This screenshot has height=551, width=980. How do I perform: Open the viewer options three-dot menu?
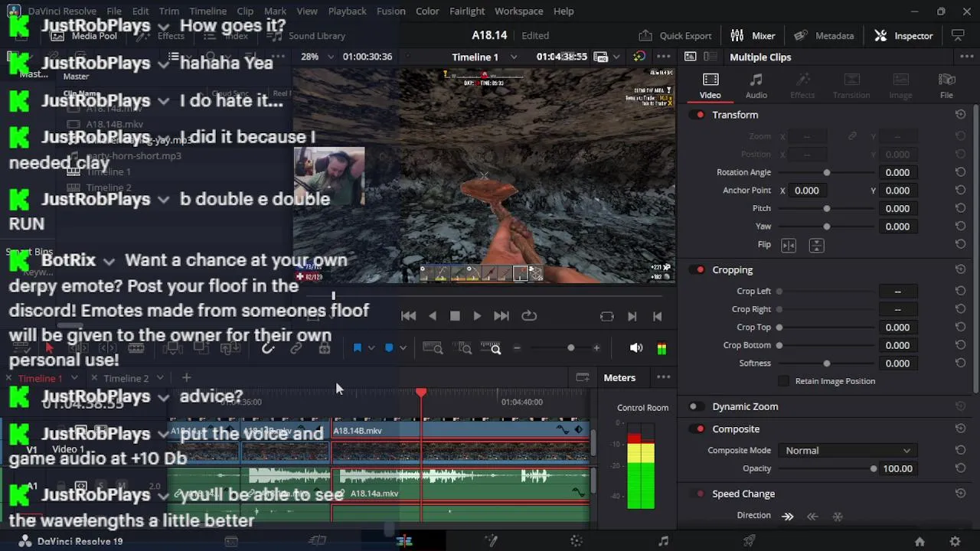[664, 57]
